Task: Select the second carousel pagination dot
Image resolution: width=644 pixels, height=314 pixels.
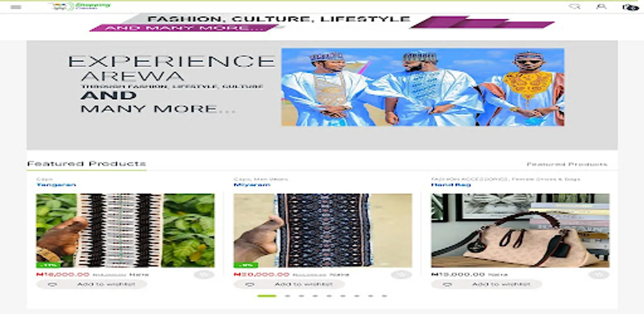Action: tap(287, 296)
